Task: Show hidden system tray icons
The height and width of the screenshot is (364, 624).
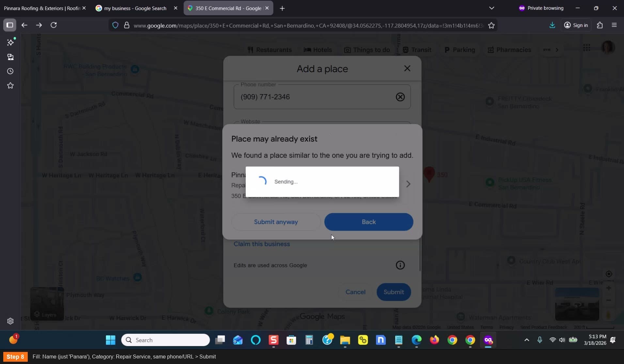Action: 526,340
